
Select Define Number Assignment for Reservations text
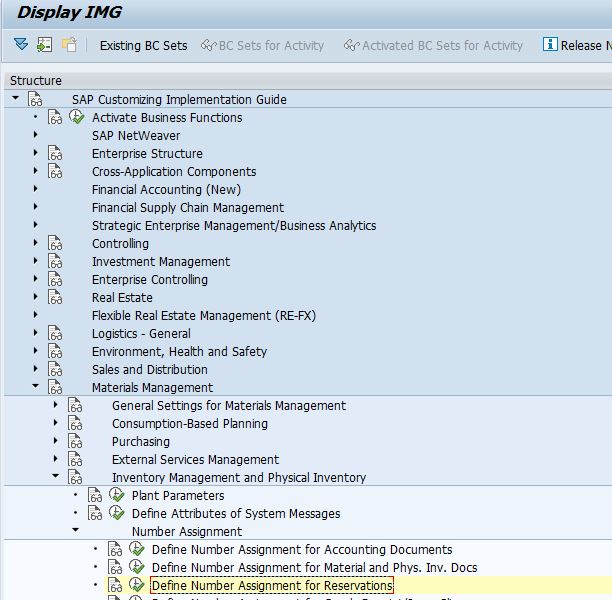[x=272, y=586]
